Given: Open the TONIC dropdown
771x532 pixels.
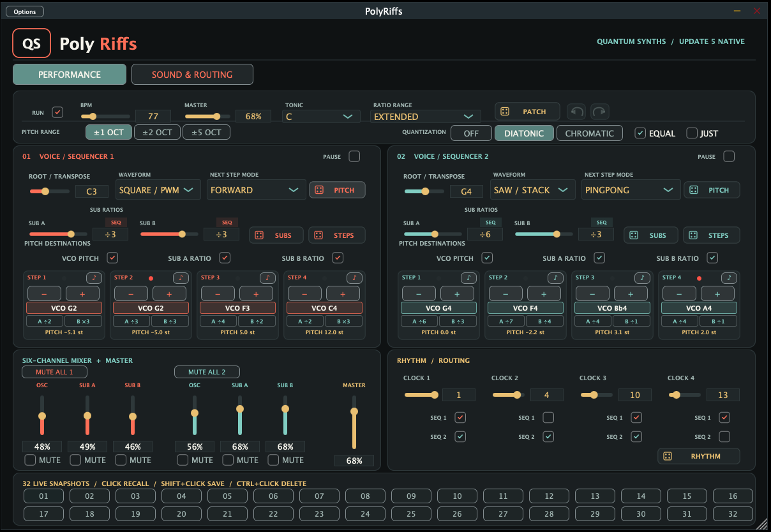Looking at the screenshot, I should (320, 117).
